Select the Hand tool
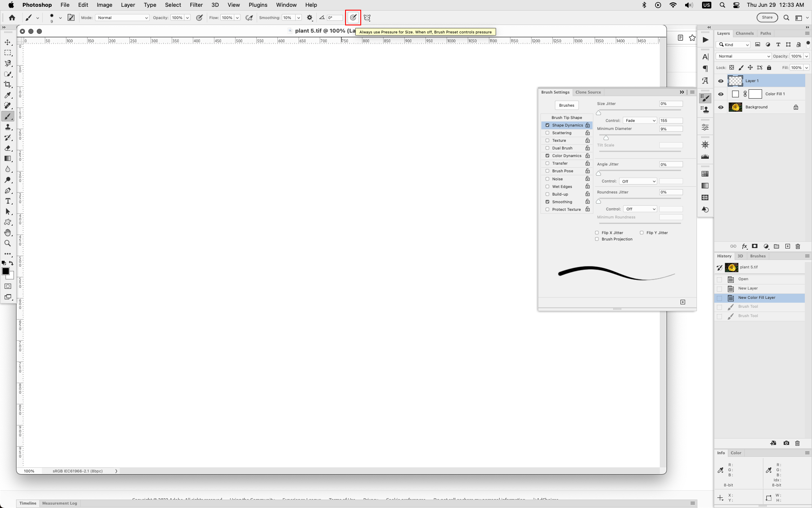Screen dimensions: 812x508 pyautogui.click(x=8, y=232)
